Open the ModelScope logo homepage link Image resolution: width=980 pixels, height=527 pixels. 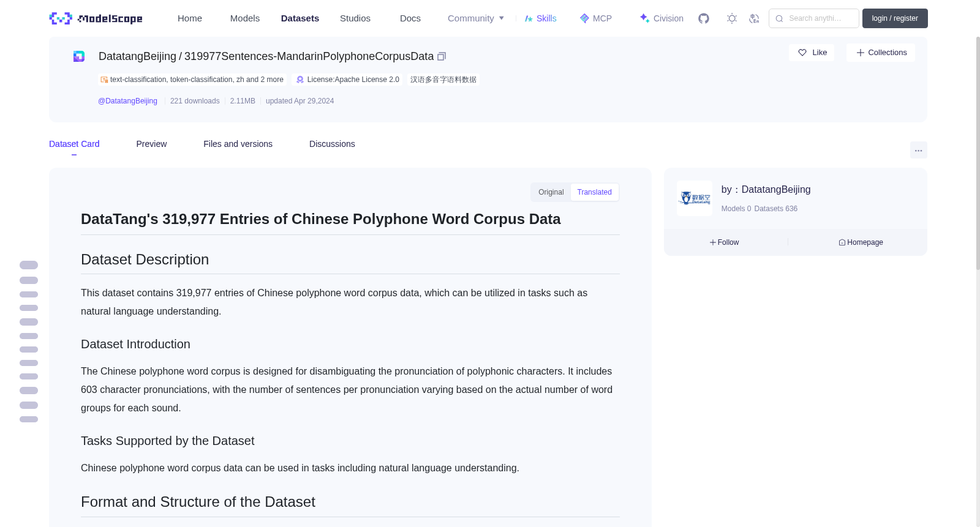(96, 18)
